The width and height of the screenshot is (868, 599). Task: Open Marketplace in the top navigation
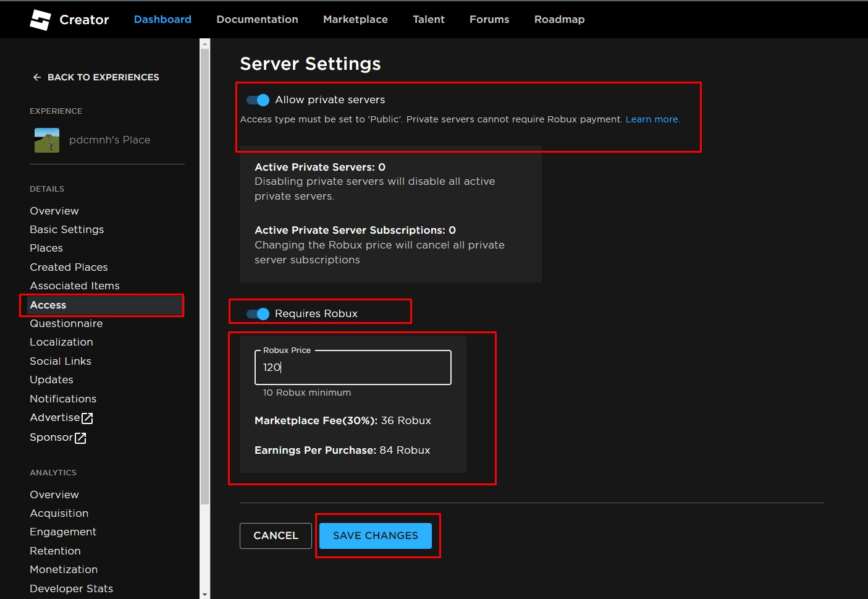click(x=355, y=20)
